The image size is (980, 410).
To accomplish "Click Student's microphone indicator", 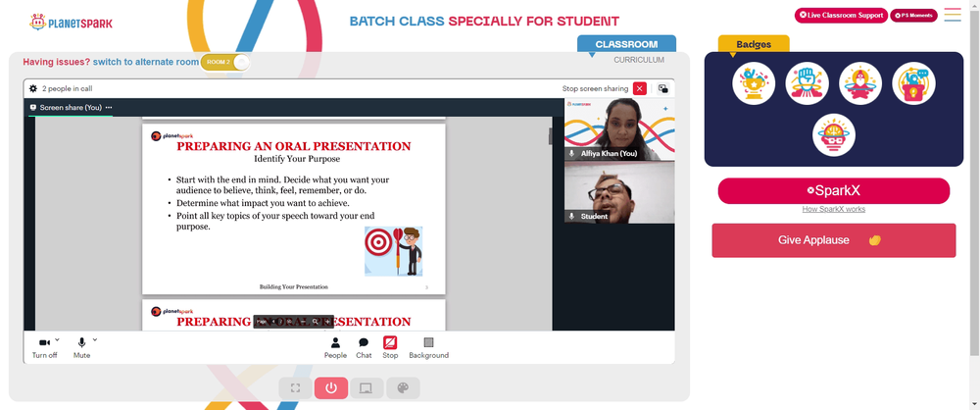I will pyautogui.click(x=571, y=216).
